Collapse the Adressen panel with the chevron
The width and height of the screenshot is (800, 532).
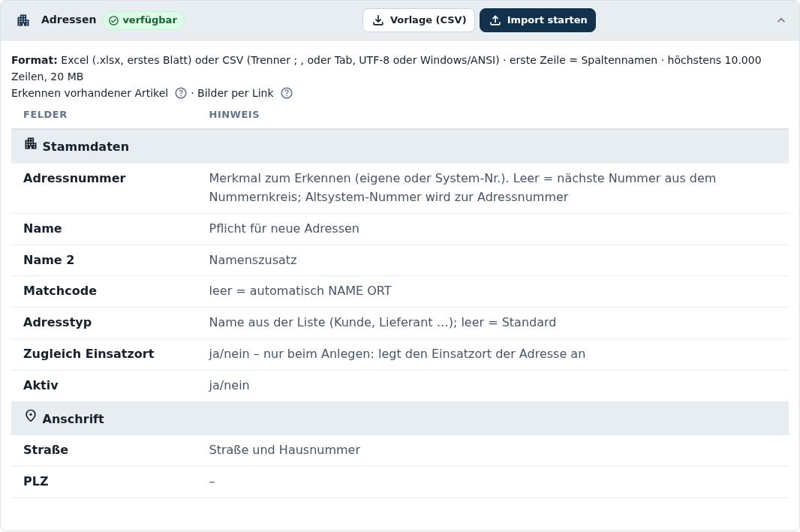coord(780,20)
